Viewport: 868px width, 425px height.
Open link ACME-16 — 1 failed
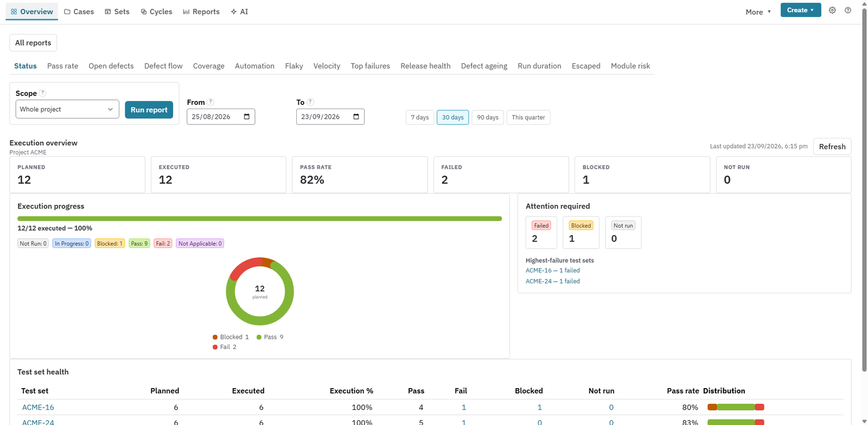(553, 270)
